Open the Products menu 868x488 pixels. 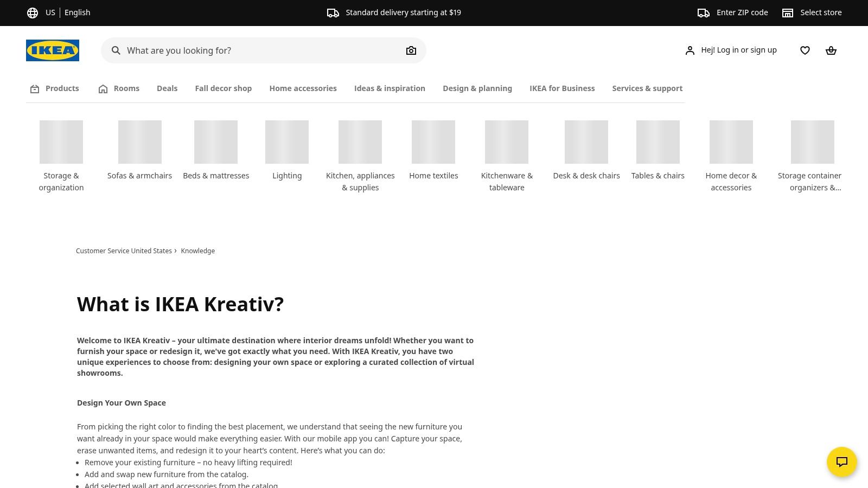(55, 88)
